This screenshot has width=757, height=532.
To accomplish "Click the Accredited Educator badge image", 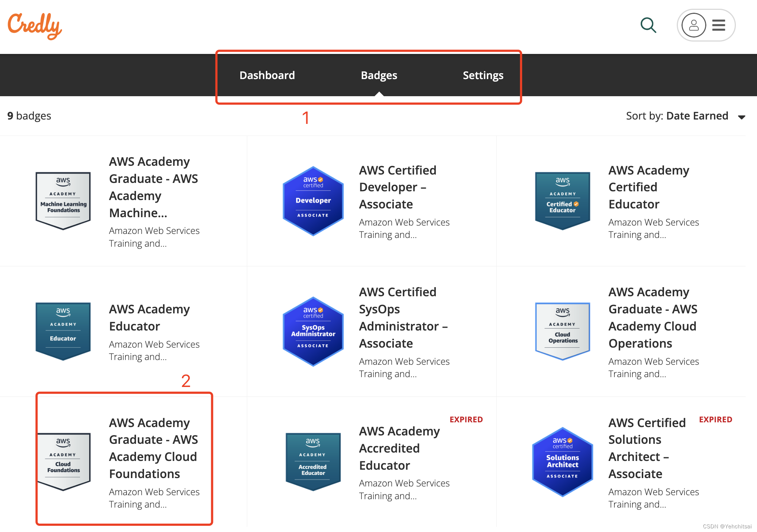I will (313, 462).
